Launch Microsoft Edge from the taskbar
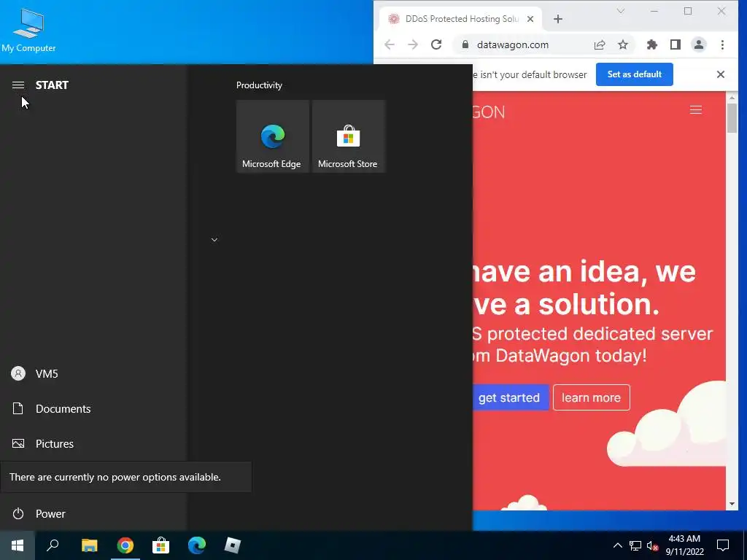The image size is (747, 560). point(197,545)
